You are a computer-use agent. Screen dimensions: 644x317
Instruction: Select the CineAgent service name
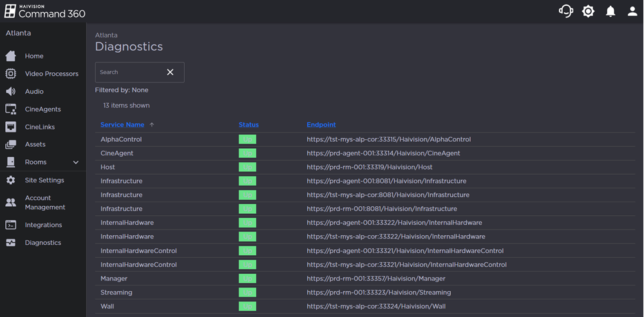click(x=117, y=153)
